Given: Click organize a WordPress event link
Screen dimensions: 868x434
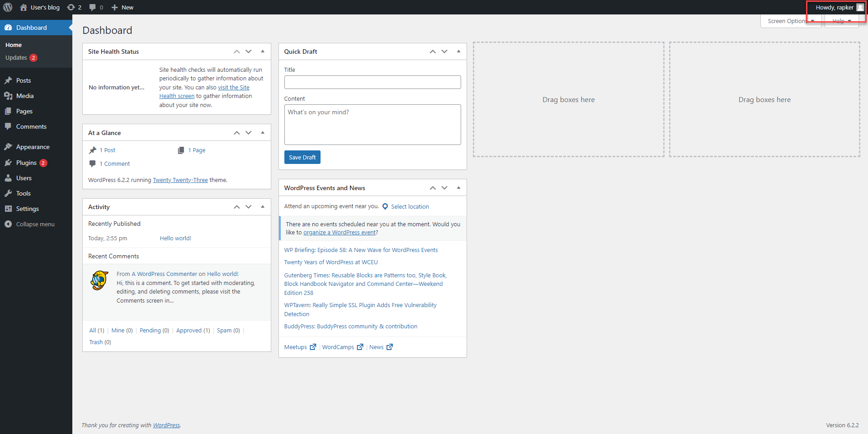Looking at the screenshot, I should [340, 233].
